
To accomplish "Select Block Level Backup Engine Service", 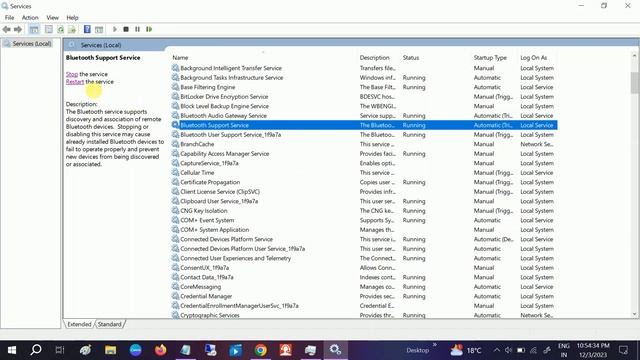I will click(x=364, y=106).
